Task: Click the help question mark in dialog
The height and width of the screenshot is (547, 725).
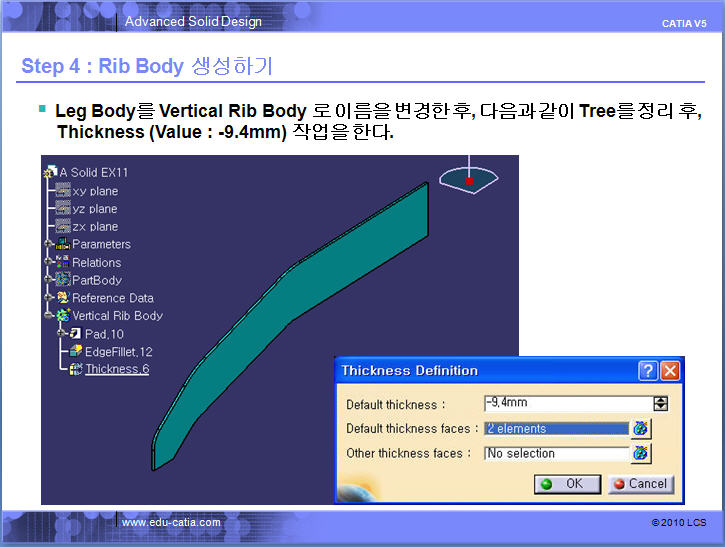Action: 648,371
